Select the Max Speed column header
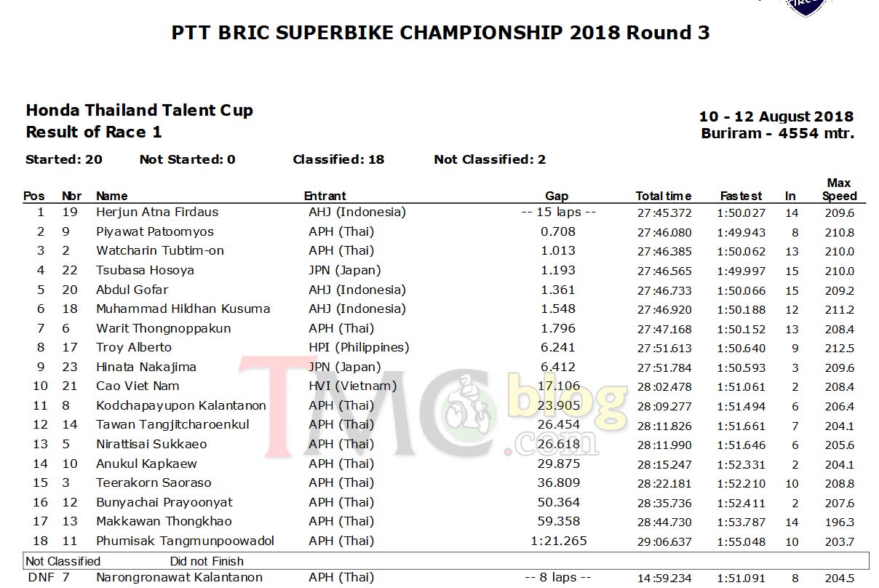The image size is (879, 588). pyautogui.click(x=839, y=189)
